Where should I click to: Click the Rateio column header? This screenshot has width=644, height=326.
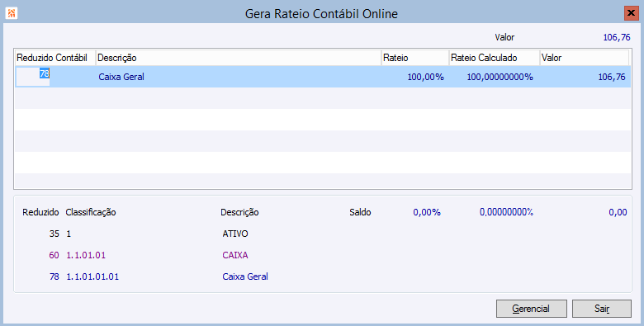[414, 58]
